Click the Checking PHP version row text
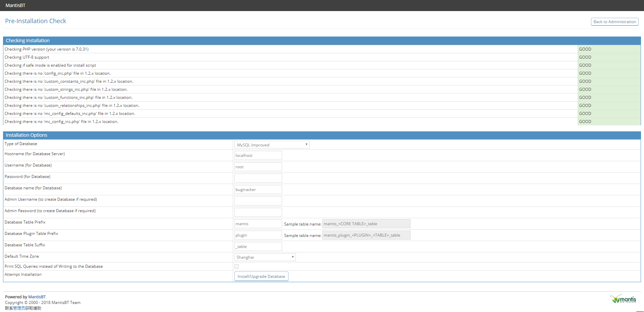Screen dimensions: 644x312 click(x=47, y=49)
